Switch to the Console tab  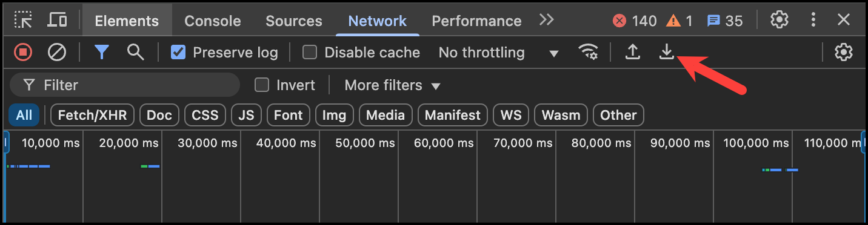(213, 21)
